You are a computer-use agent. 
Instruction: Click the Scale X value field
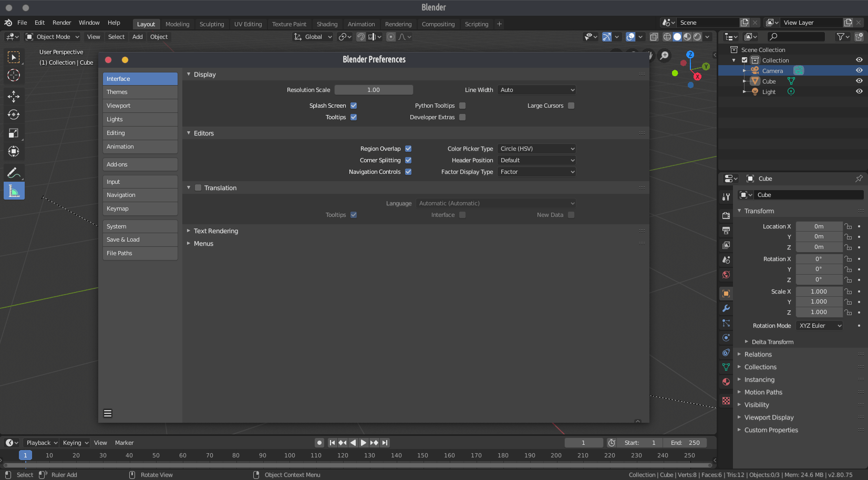819,291
